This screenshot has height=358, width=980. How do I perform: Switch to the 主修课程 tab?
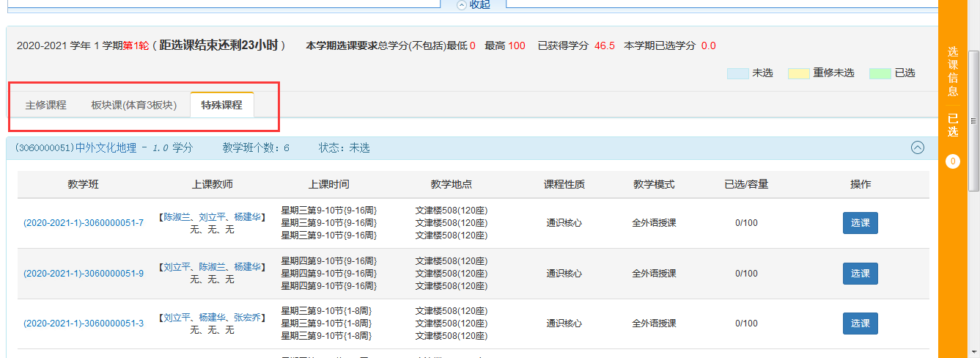45,105
